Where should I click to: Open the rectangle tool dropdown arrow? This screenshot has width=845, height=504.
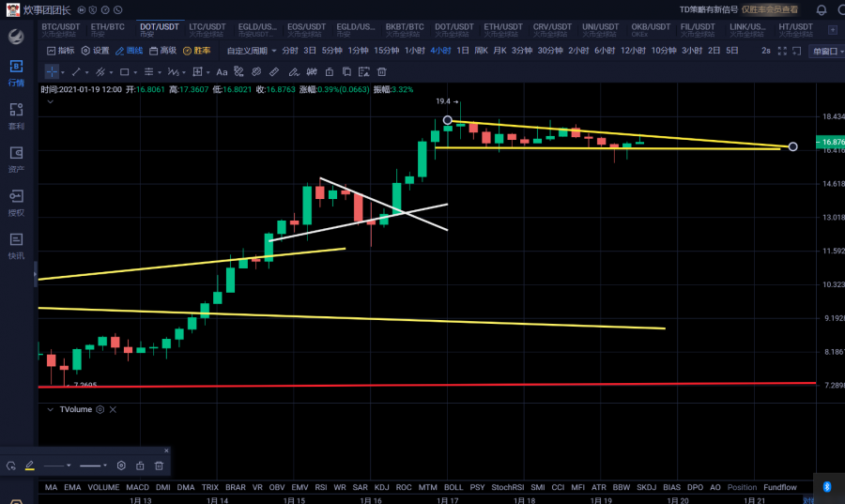pyautogui.click(x=135, y=72)
